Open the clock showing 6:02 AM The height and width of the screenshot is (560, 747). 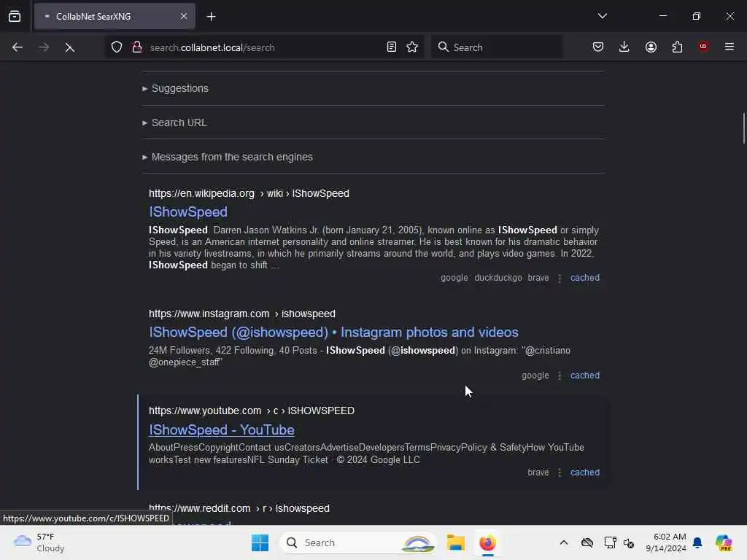[x=666, y=542]
